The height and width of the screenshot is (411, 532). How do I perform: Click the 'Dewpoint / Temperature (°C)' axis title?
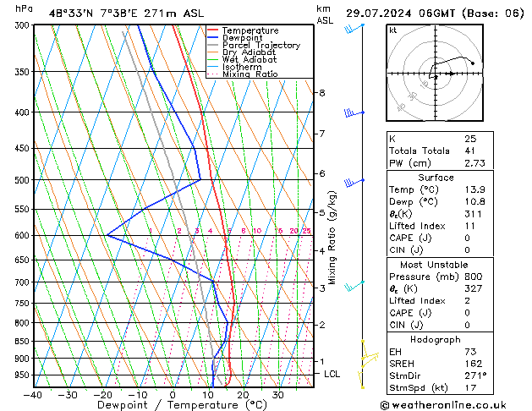click(x=182, y=405)
